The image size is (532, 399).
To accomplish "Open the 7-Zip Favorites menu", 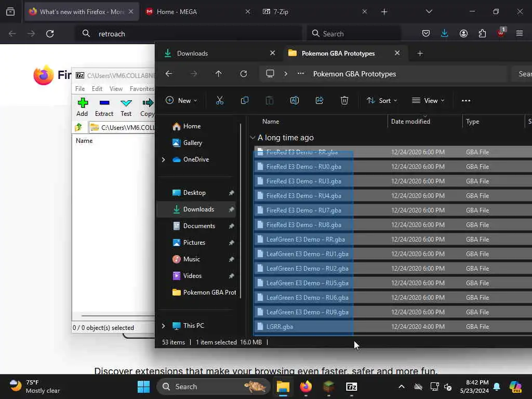I will coord(142,88).
